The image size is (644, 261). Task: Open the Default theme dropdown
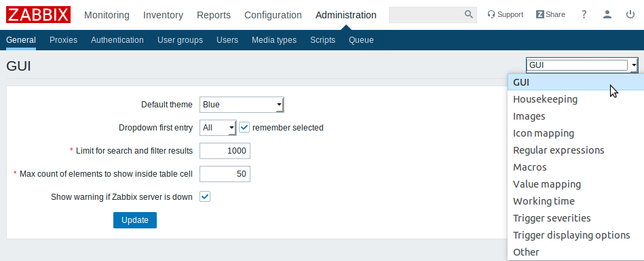pyautogui.click(x=242, y=105)
